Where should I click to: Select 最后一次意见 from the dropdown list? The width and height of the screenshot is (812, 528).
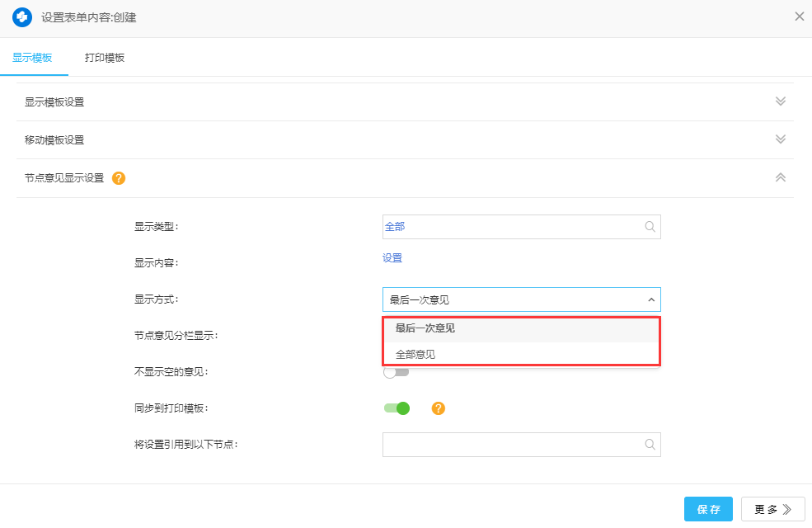(425, 328)
